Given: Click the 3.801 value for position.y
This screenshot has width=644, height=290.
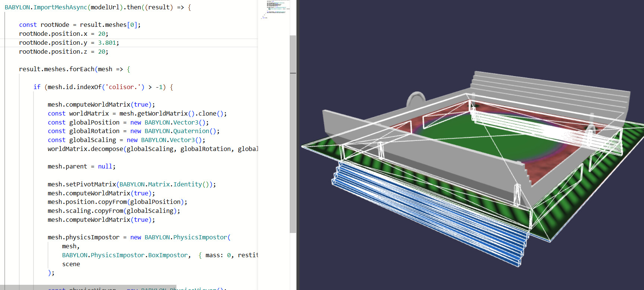Looking at the screenshot, I should pos(107,43).
